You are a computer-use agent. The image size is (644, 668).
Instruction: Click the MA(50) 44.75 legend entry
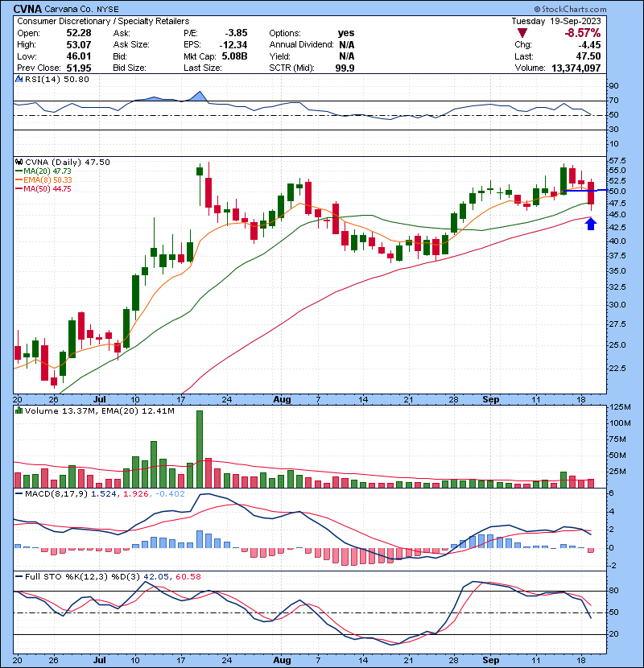[x=43, y=188]
